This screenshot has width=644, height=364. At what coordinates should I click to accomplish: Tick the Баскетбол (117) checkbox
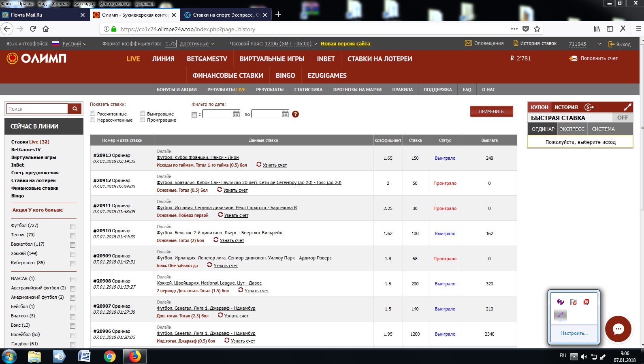[x=73, y=245]
